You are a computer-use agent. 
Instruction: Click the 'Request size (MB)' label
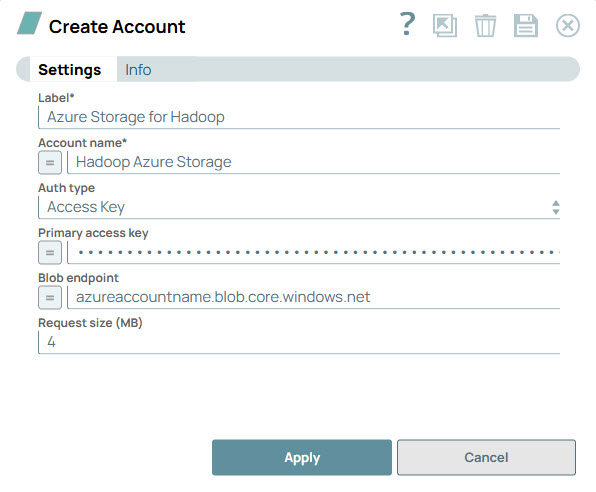pyautogui.click(x=90, y=323)
